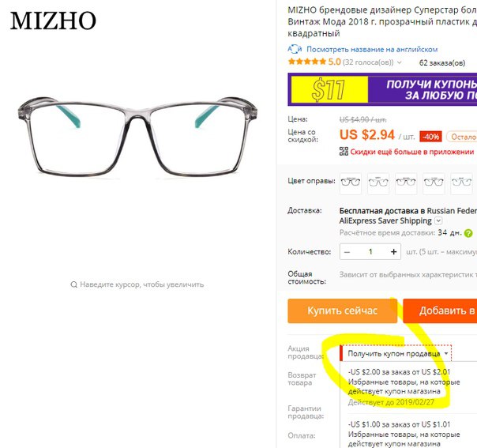
Task: Open Посмотреть название на английском link
Action: coord(372,49)
